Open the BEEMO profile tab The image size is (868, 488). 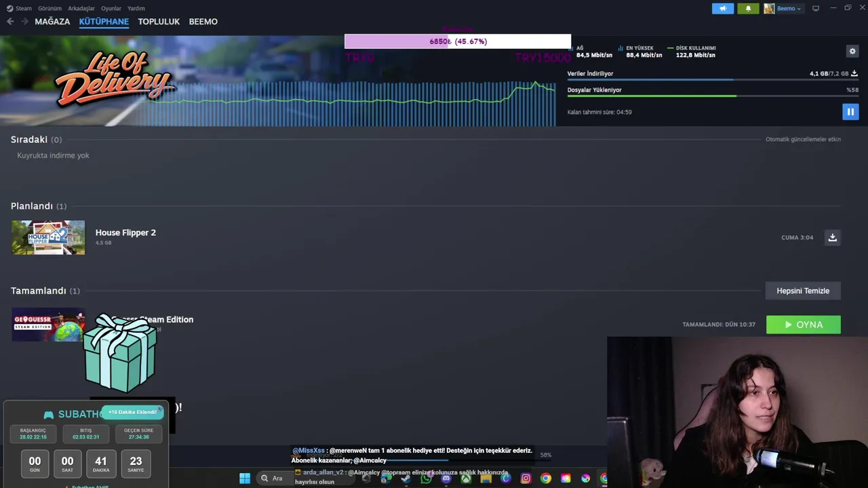click(x=203, y=22)
